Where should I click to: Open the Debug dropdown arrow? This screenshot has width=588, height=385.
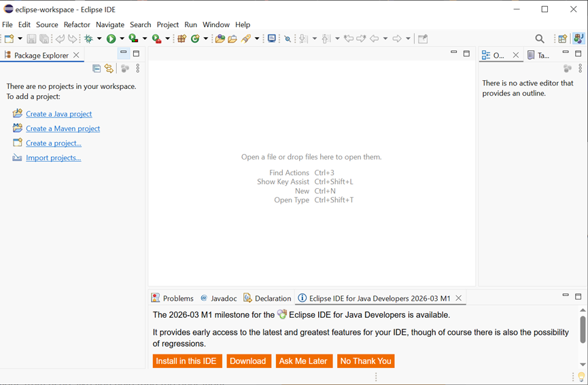click(99, 39)
